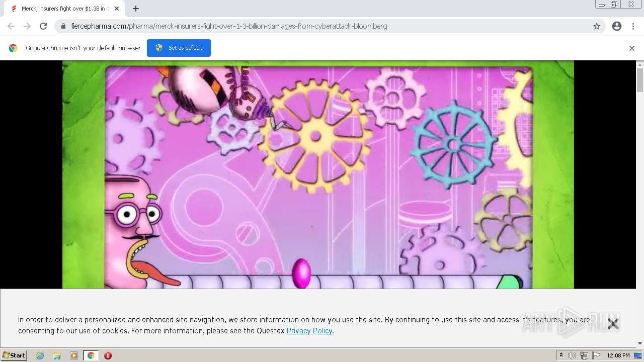Open the network tray icon
Image resolution: width=644 pixels, height=362 pixels.
click(584, 355)
